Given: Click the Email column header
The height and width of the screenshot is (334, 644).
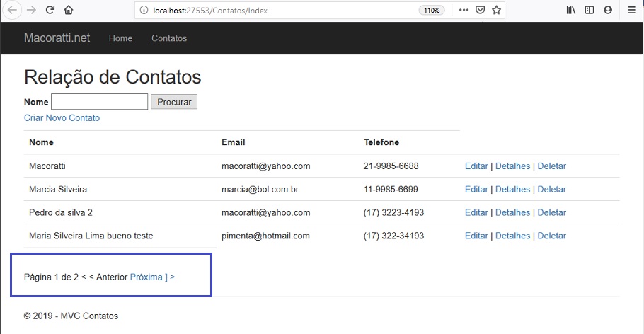Looking at the screenshot, I should tap(234, 142).
